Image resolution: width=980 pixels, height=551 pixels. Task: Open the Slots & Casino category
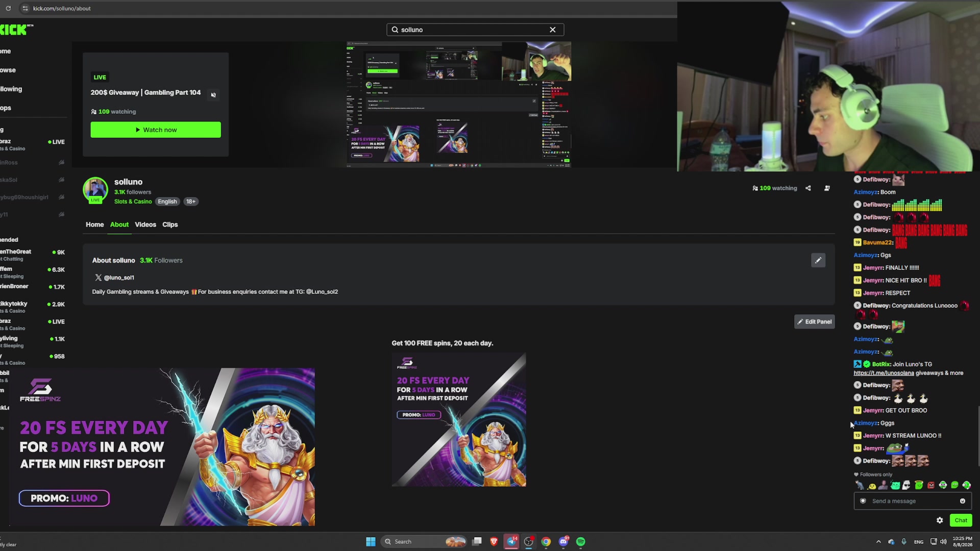pyautogui.click(x=133, y=202)
